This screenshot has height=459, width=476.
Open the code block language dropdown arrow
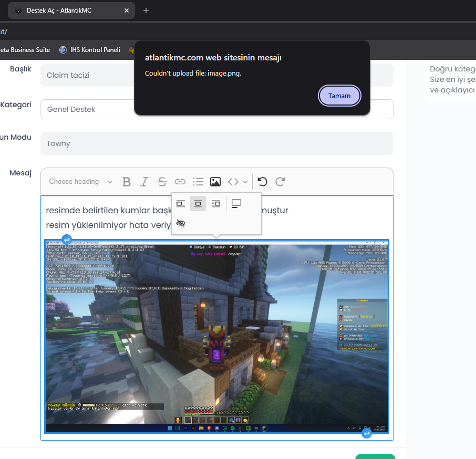(245, 182)
